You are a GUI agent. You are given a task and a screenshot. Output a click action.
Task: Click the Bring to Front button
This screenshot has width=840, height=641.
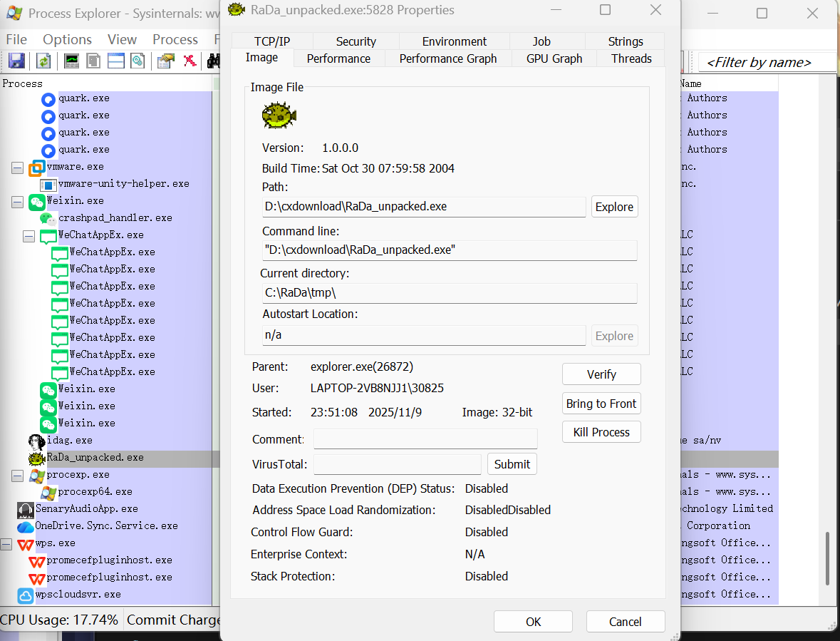tap(601, 404)
